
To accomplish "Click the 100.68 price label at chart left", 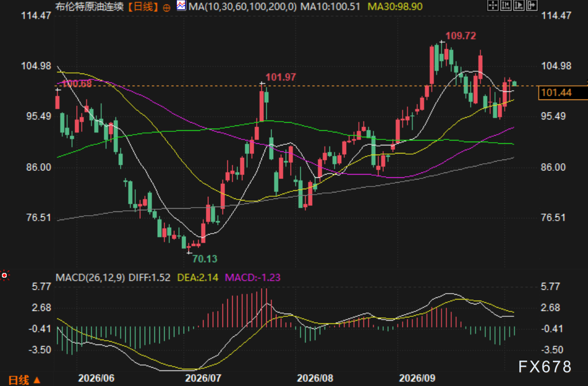I will [x=77, y=83].
